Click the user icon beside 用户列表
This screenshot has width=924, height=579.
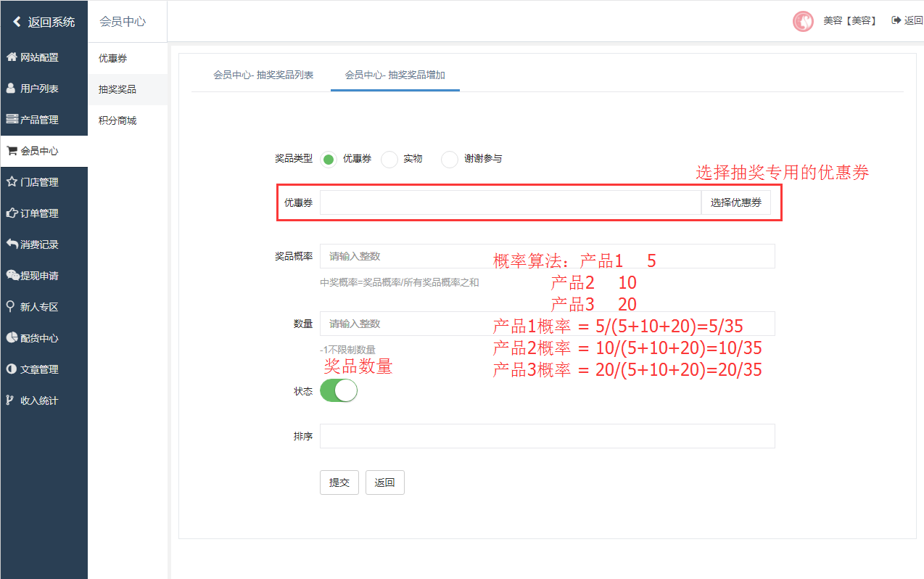click(11, 89)
